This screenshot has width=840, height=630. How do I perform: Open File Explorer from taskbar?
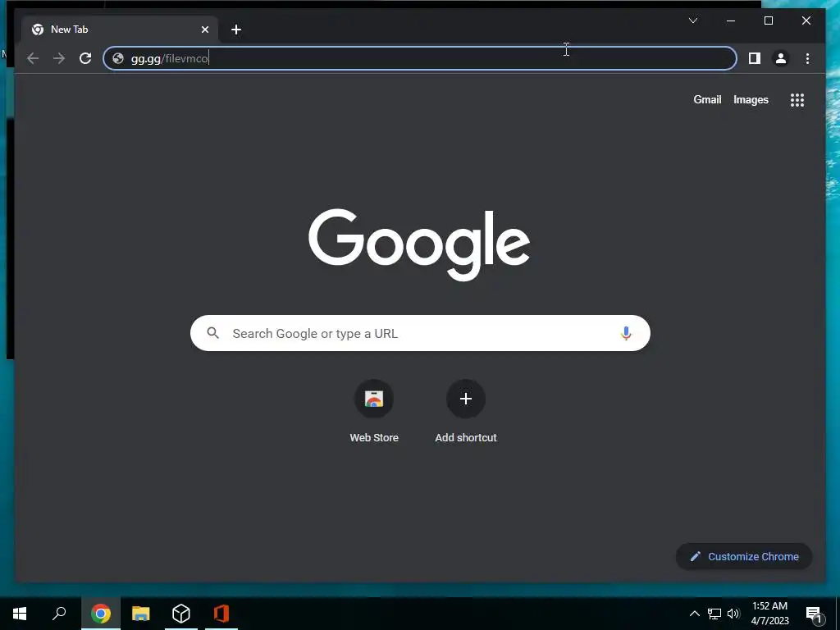coord(141,614)
